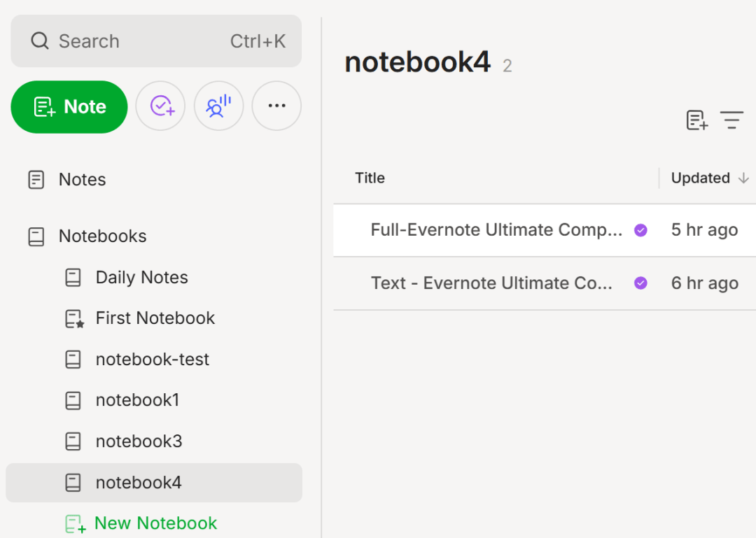Image resolution: width=756 pixels, height=538 pixels.
Task: Click the search magnifier icon
Action: pos(39,41)
